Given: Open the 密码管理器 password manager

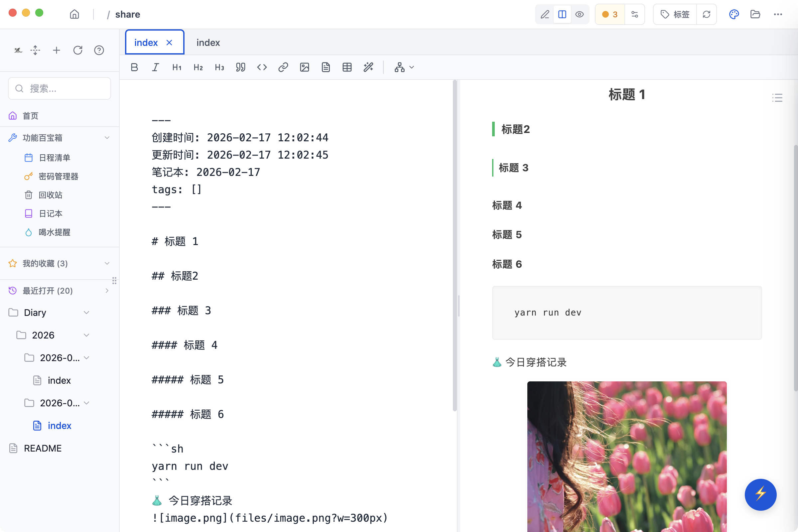Looking at the screenshot, I should [59, 176].
